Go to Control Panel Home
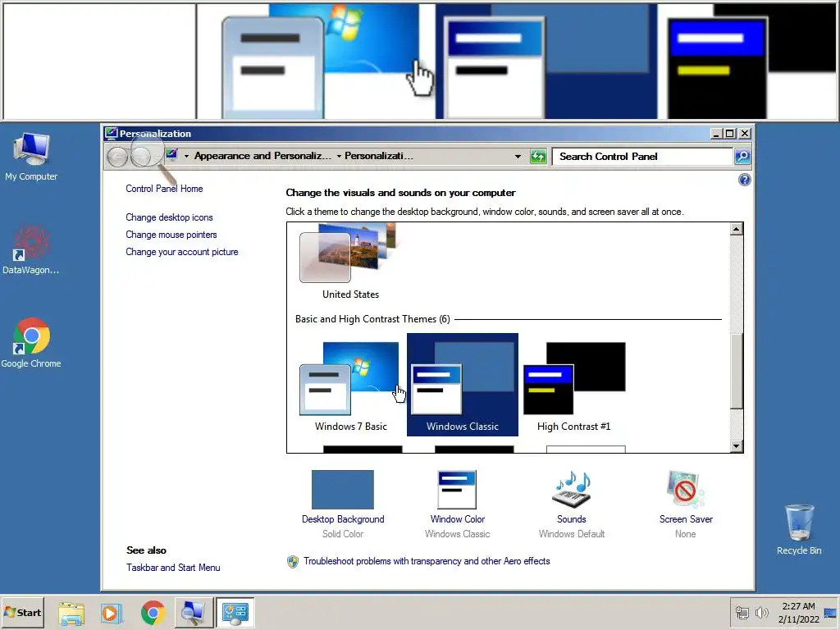Viewport: 840px width, 630px height. pos(164,189)
